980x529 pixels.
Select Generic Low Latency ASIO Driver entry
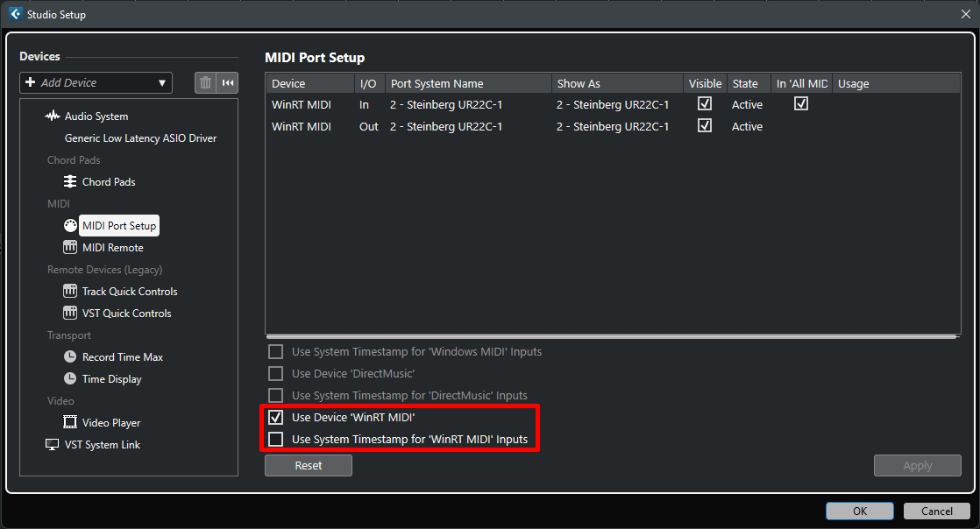pyautogui.click(x=140, y=138)
